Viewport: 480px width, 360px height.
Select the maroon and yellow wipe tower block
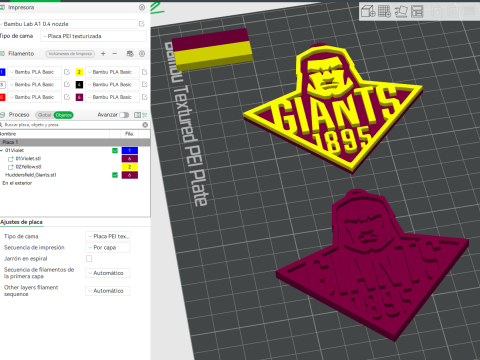[213, 50]
